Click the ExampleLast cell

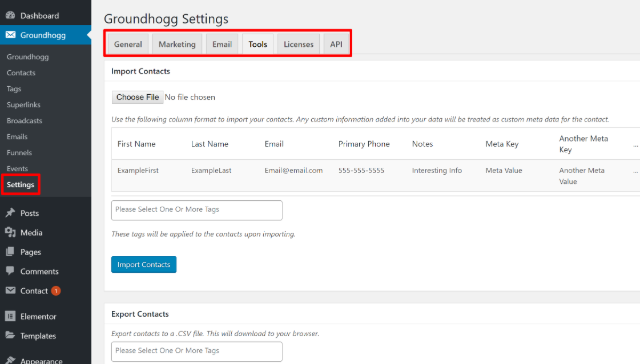coord(211,170)
